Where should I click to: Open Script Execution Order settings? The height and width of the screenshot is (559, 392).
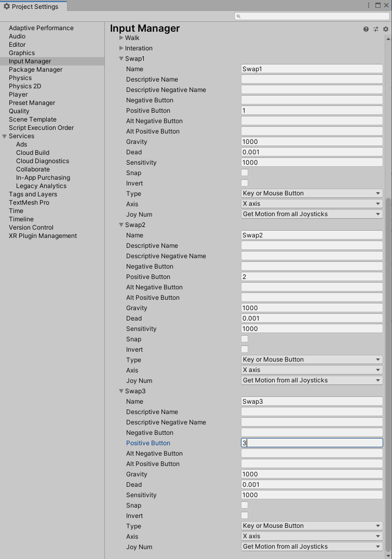[42, 128]
